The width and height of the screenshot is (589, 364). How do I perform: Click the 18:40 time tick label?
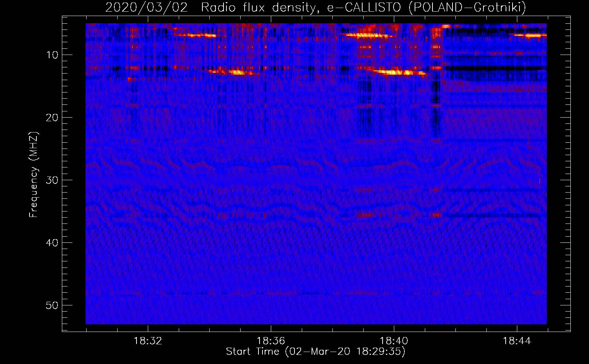[394, 341]
